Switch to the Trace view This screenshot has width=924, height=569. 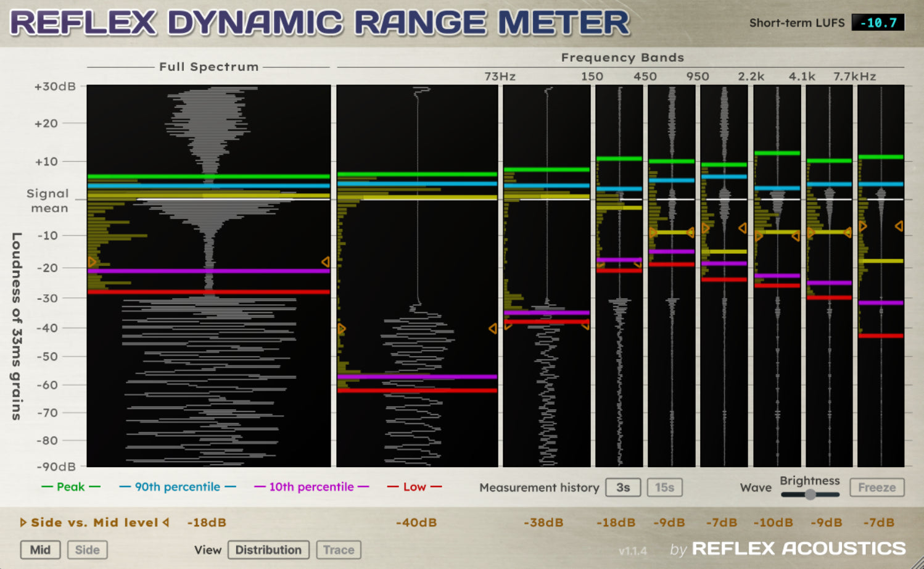click(x=338, y=549)
